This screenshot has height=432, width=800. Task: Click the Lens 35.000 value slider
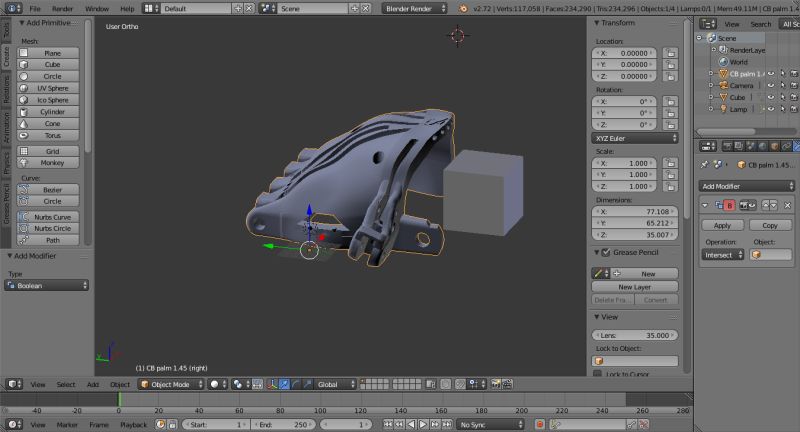635,335
